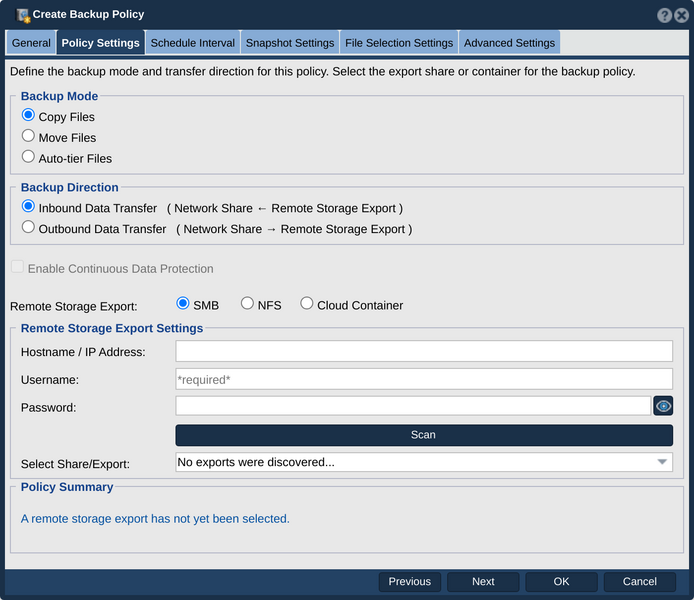Click the Select Share/Export label
Viewport: 694px width, 600px height.
pyautogui.click(x=75, y=464)
